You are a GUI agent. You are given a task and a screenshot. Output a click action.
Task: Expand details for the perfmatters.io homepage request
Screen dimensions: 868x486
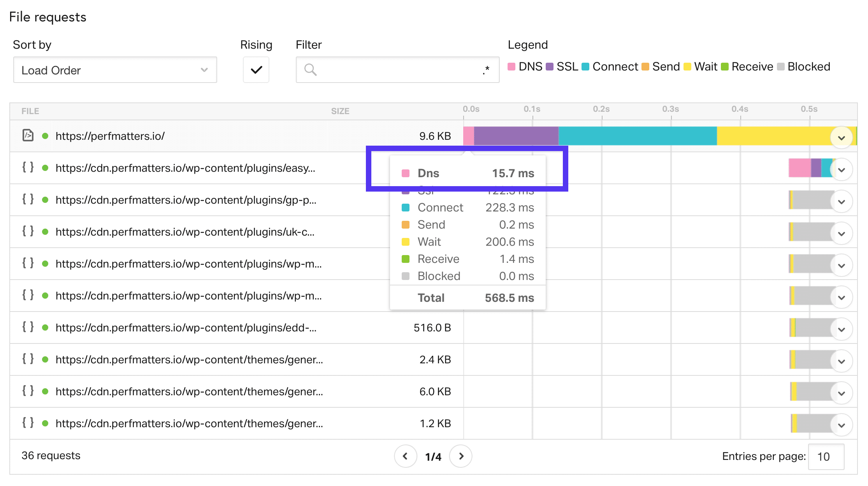click(842, 137)
